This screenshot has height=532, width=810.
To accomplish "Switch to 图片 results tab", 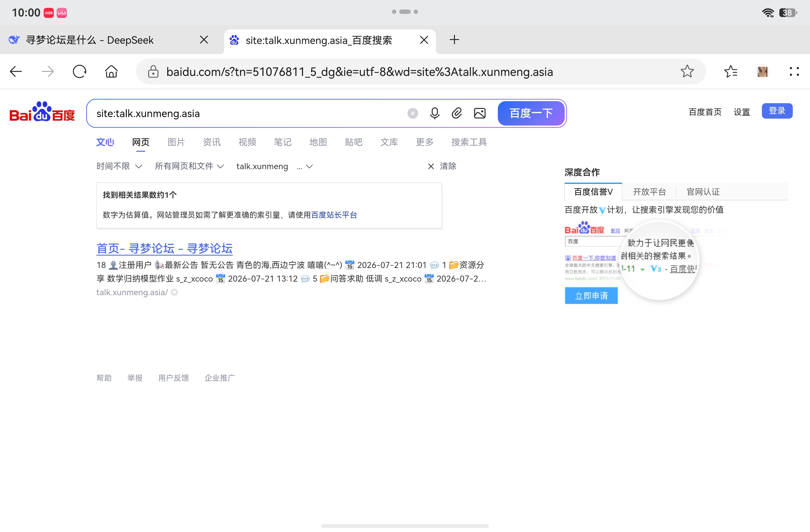I will point(176,142).
